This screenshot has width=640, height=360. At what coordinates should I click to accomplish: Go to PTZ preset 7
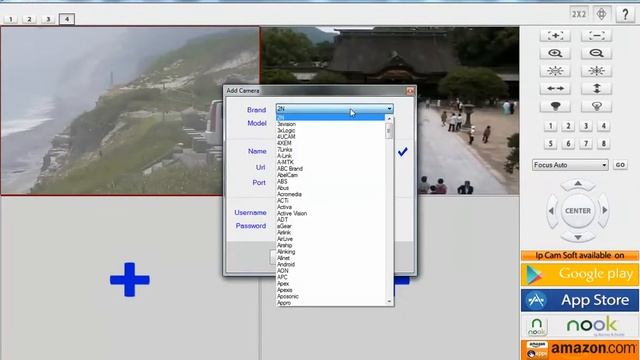point(586,144)
